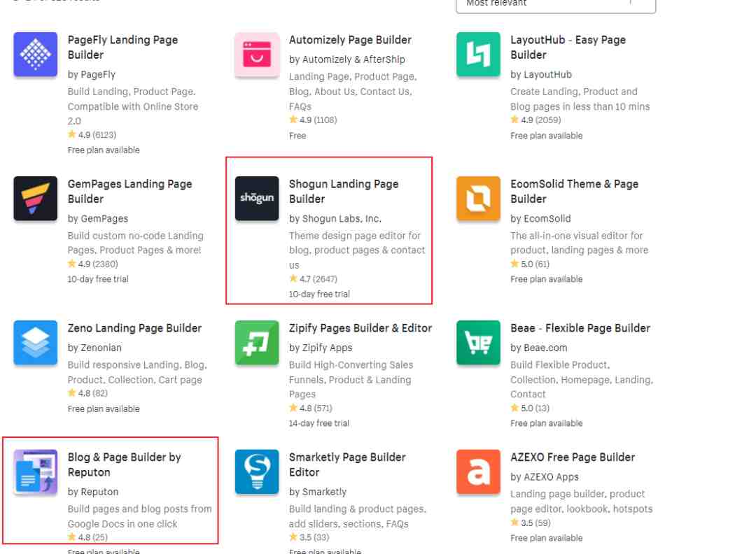Click LayoutHub 'Free plan available' label

pos(546,136)
